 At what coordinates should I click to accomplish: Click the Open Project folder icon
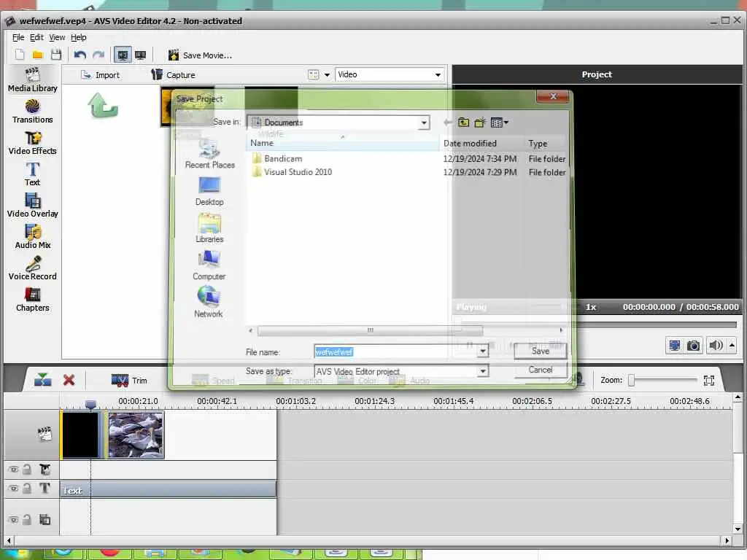[x=38, y=55]
